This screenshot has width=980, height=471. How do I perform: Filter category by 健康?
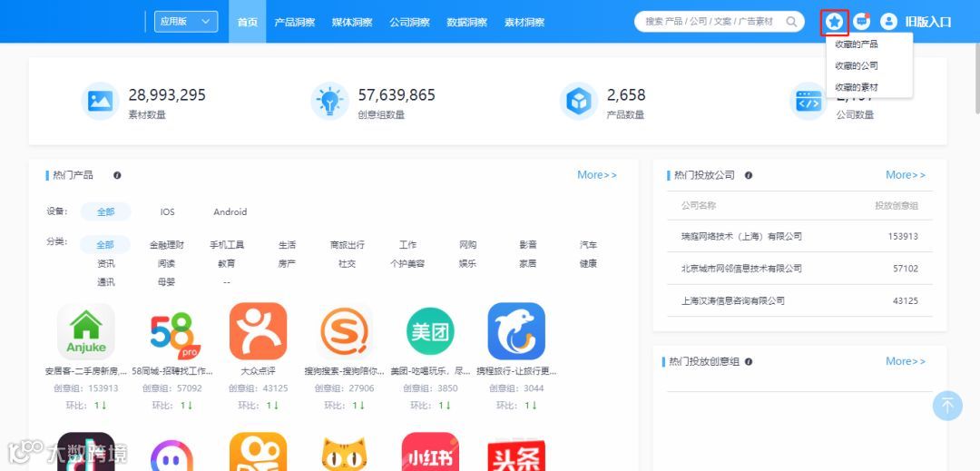click(x=587, y=263)
